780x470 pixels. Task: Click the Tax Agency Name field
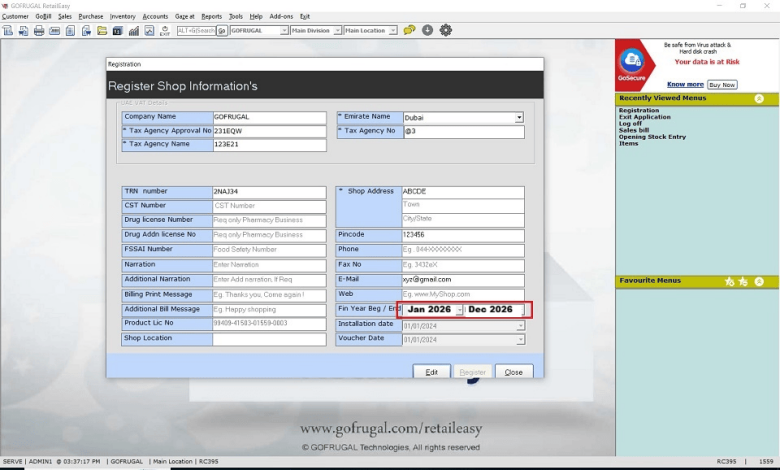click(269, 145)
